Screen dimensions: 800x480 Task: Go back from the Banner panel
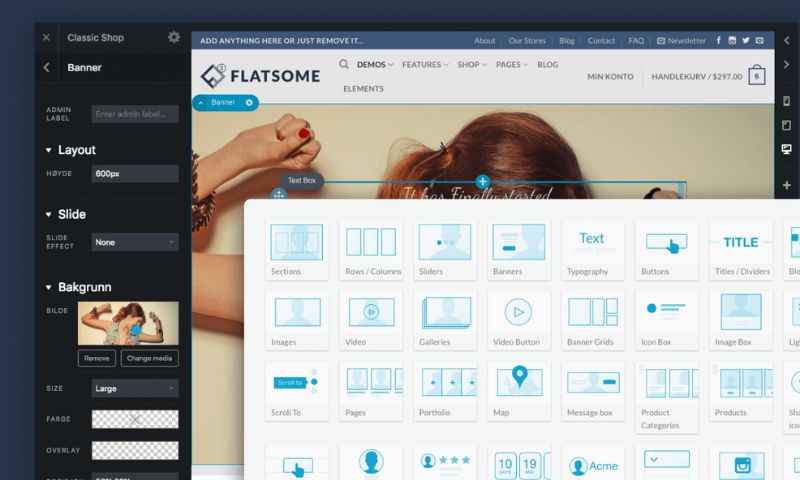pyautogui.click(x=46, y=68)
